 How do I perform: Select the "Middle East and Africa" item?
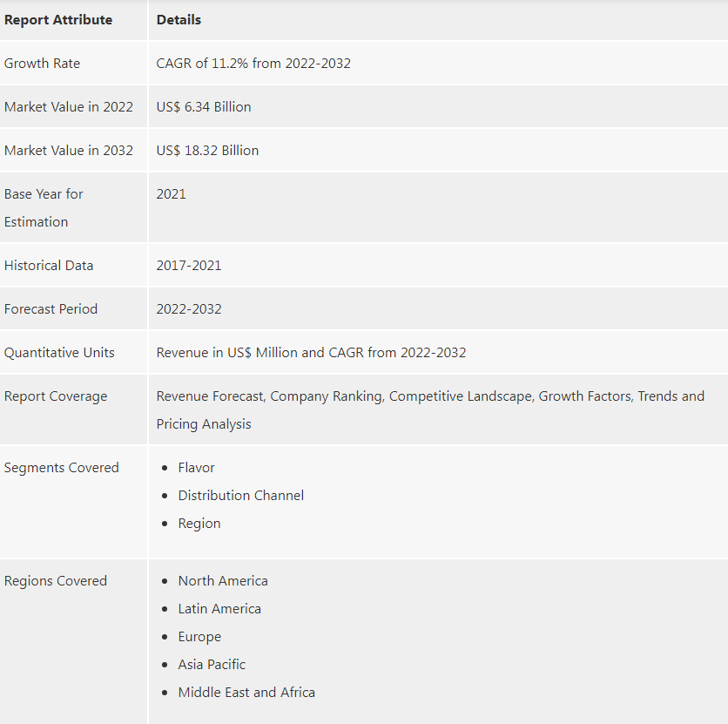coord(246,692)
